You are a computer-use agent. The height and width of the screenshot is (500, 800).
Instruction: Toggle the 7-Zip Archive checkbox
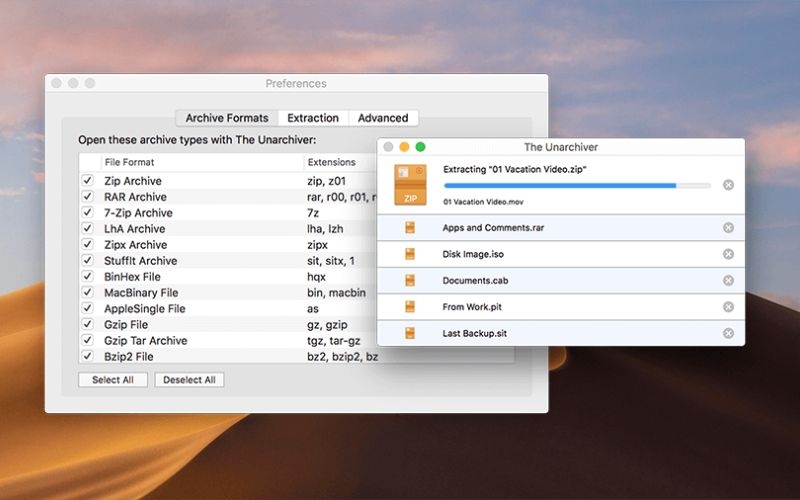(88, 212)
